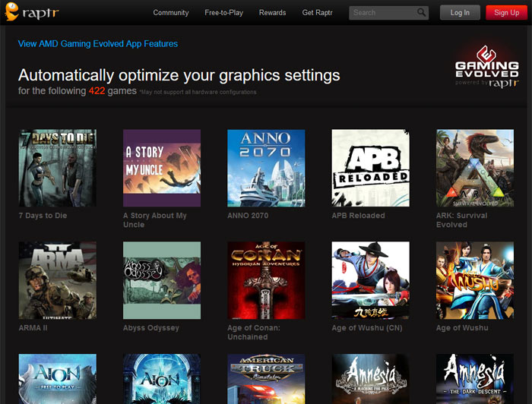Image resolution: width=532 pixels, height=404 pixels.
Task: Select Get Raptr in navigation
Action: 317,13
